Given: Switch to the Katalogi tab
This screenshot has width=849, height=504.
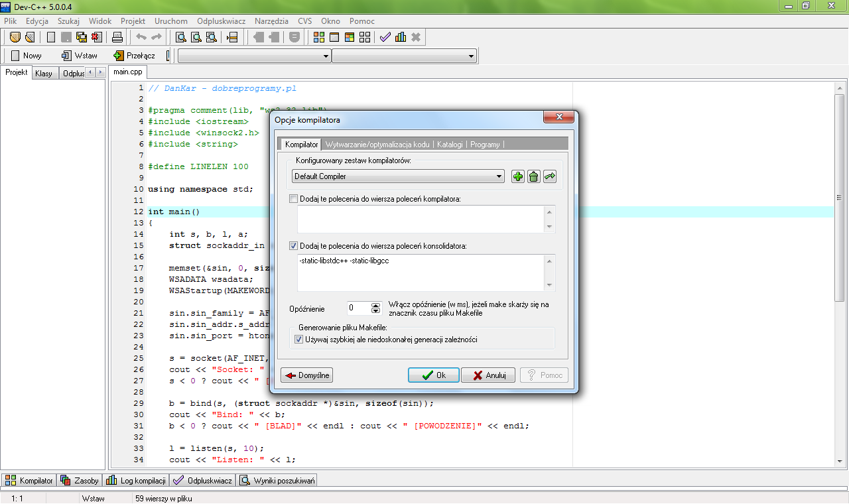Looking at the screenshot, I should [449, 145].
